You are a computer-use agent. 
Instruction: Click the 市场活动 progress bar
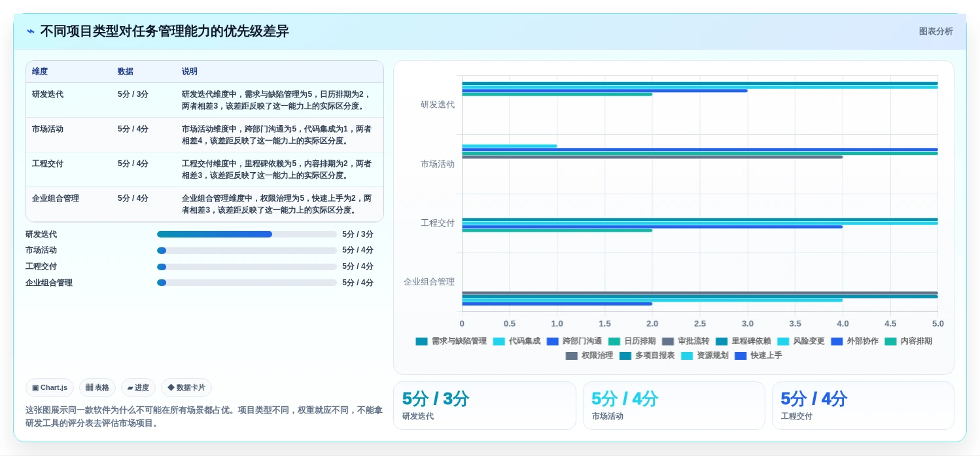coord(247,250)
